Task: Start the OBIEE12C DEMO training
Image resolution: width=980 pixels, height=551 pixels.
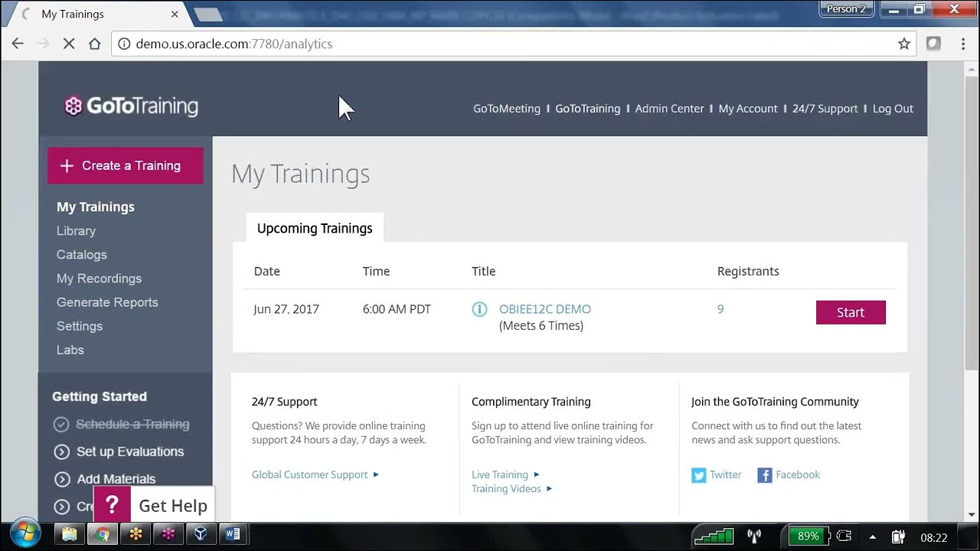Action: 851,312
